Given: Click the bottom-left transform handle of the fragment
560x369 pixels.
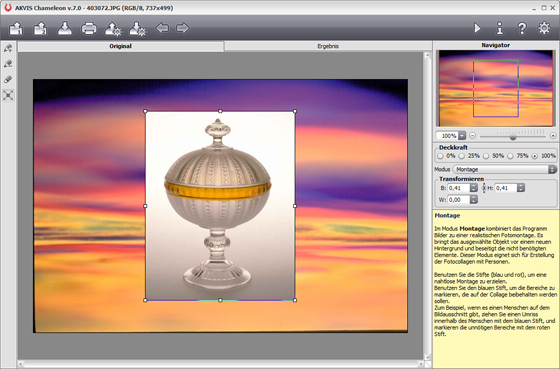Looking at the screenshot, I should (145, 300).
